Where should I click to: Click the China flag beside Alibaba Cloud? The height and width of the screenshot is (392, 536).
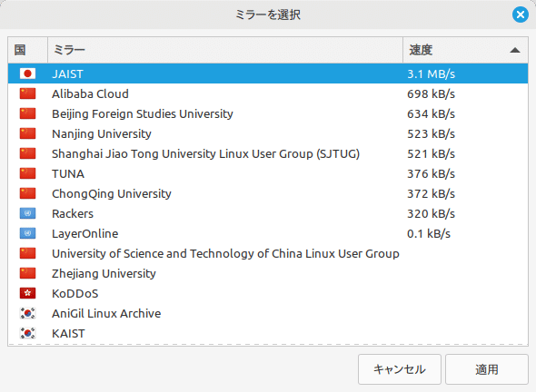[x=27, y=93]
